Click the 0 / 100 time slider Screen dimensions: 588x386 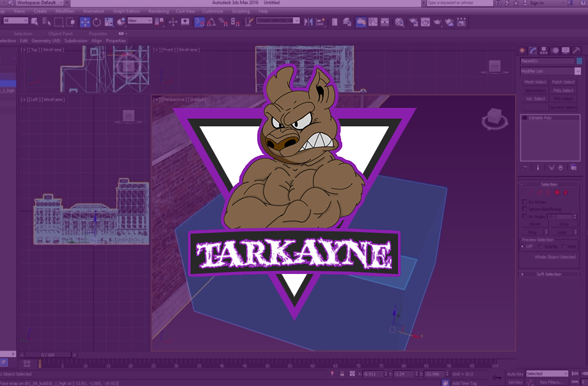(x=48, y=355)
